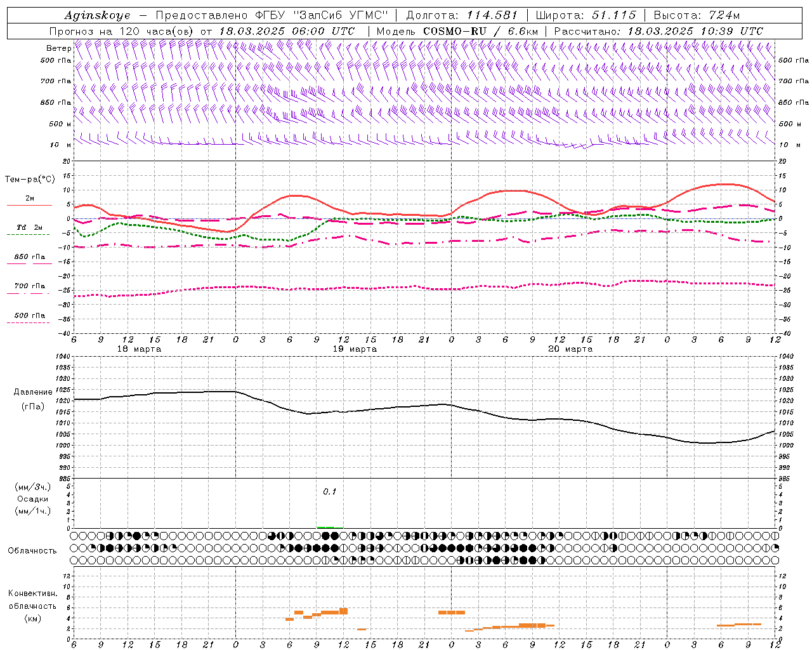Click the 'Рассчитано: 18.03.2025 10:39 UTC' timestamp

click(658, 31)
